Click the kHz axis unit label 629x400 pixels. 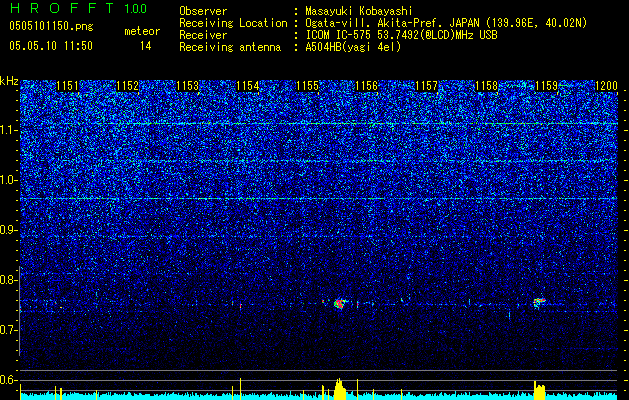(9, 81)
